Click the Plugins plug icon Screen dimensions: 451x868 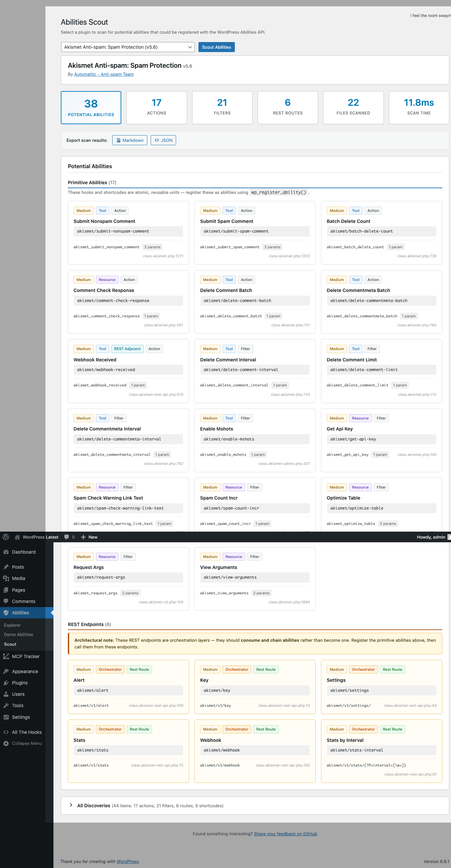(x=6, y=683)
